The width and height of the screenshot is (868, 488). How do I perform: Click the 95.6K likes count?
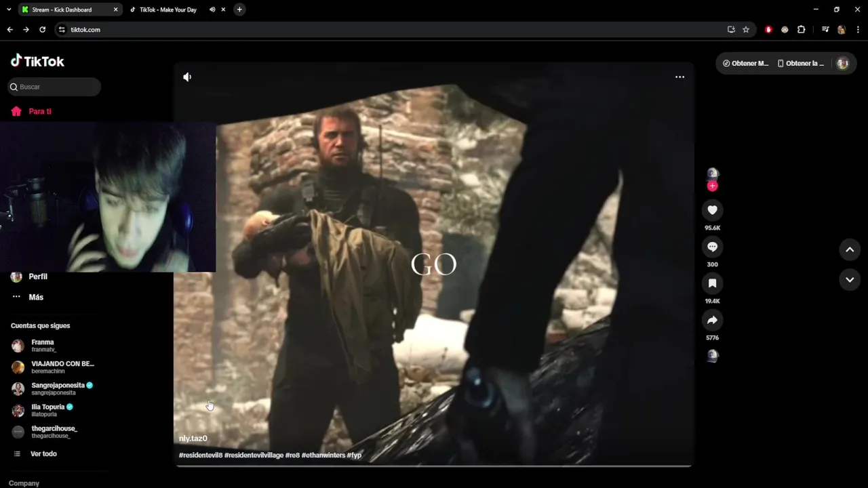pyautogui.click(x=712, y=228)
